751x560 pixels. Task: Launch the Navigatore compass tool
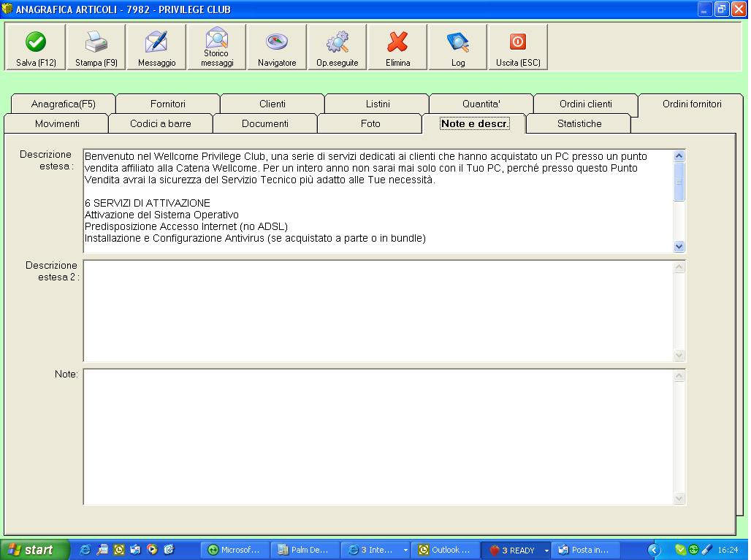click(277, 47)
